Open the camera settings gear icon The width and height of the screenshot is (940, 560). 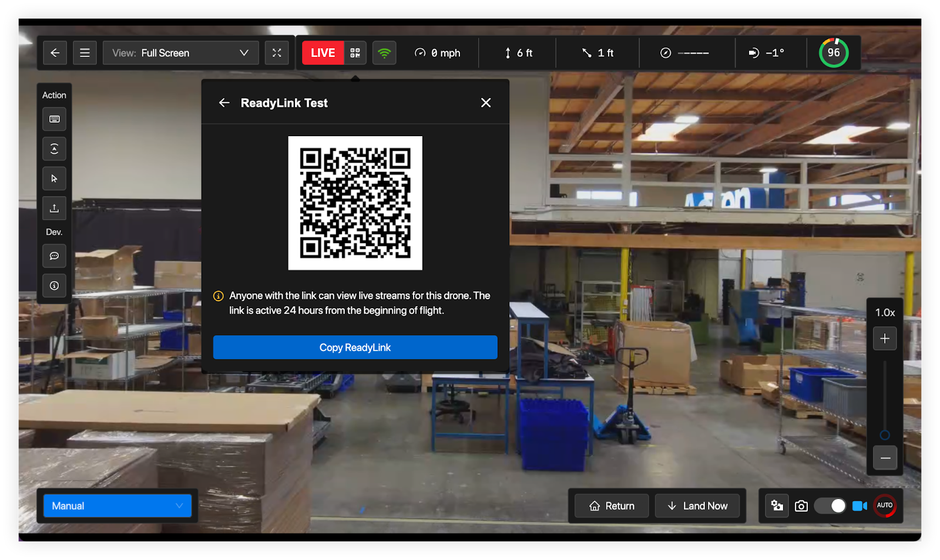777,505
